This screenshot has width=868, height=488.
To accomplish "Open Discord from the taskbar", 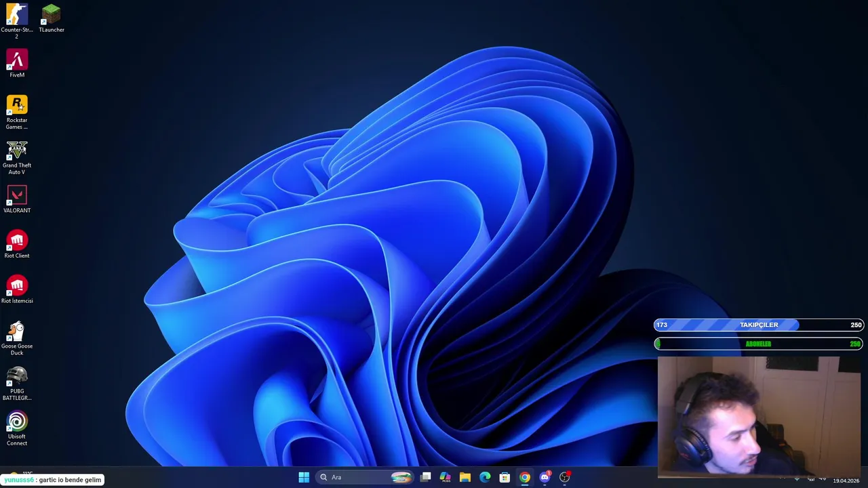I will click(545, 477).
